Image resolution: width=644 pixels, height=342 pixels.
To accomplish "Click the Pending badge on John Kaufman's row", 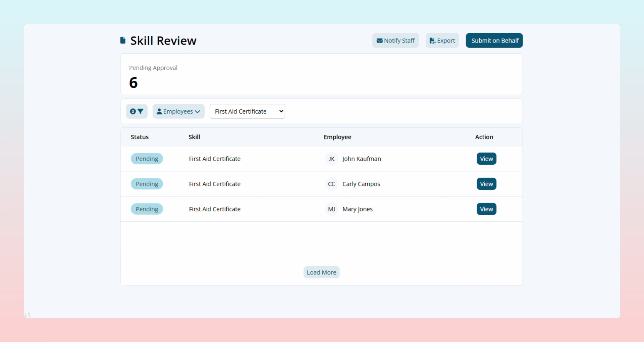I will click(147, 158).
